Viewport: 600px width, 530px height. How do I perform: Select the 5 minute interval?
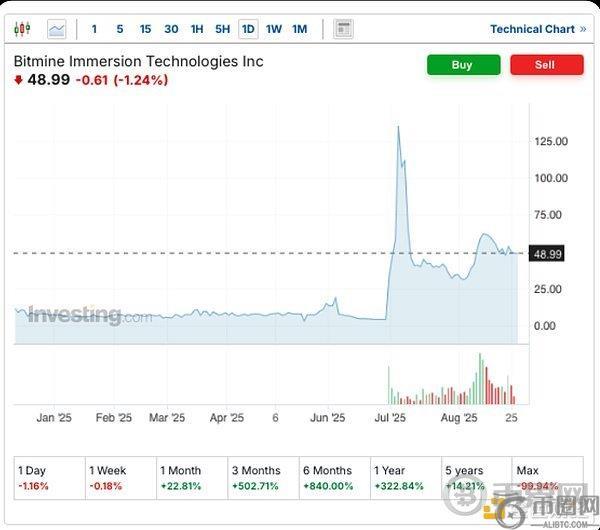pyautogui.click(x=120, y=29)
